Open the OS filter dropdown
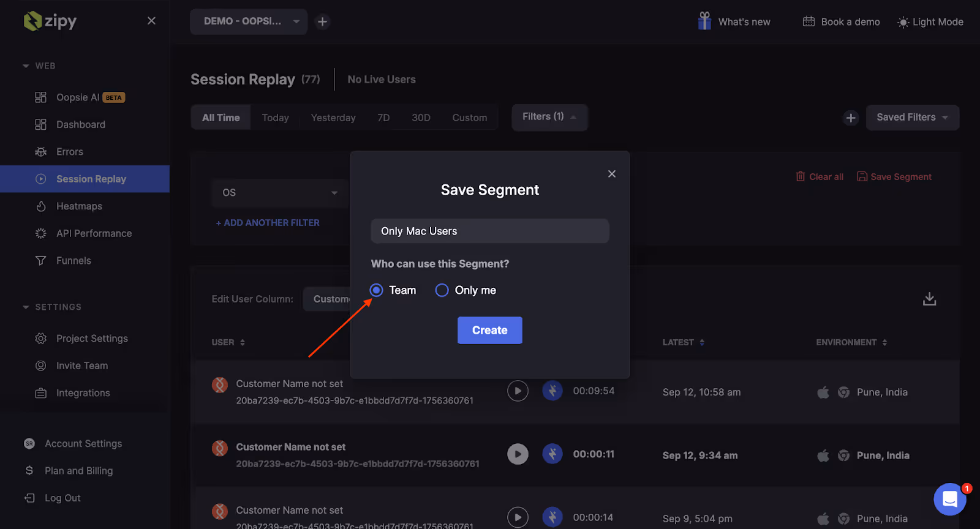This screenshot has width=980, height=529. [280, 192]
